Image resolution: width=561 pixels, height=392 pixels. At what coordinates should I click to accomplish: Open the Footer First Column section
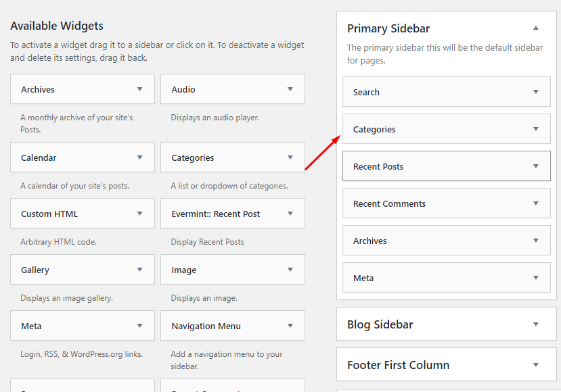(446, 364)
